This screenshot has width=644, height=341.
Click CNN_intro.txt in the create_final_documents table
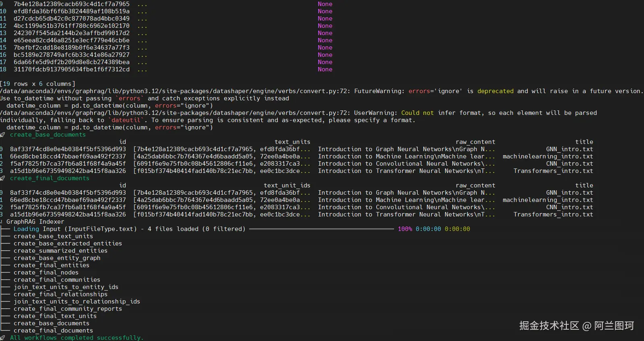tap(570, 207)
